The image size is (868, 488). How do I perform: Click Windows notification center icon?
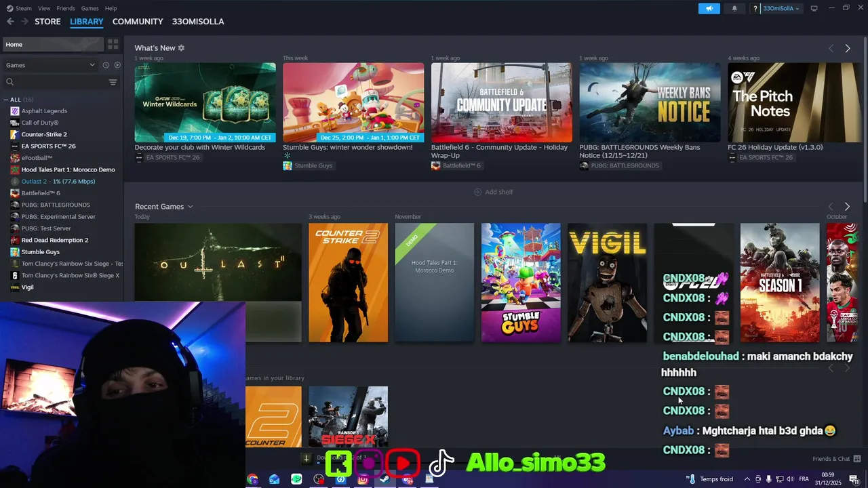(x=854, y=479)
